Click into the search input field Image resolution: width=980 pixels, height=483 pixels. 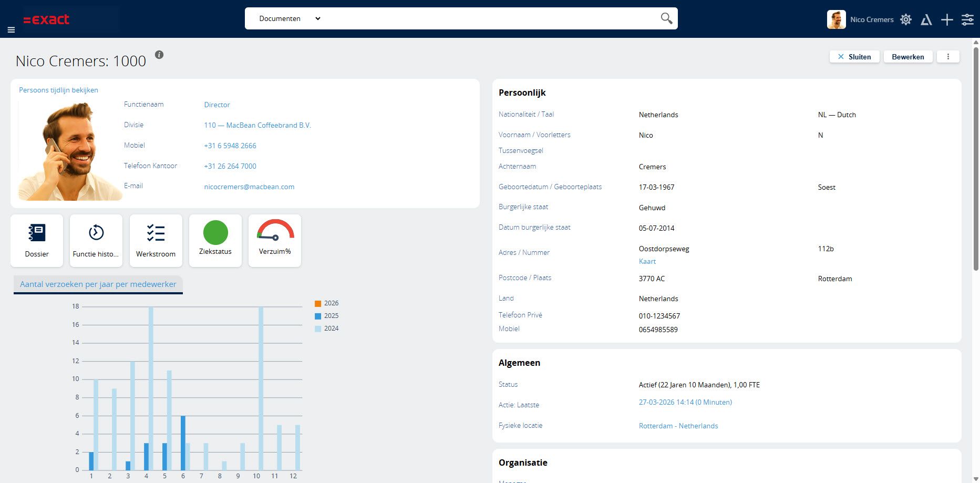[489, 18]
